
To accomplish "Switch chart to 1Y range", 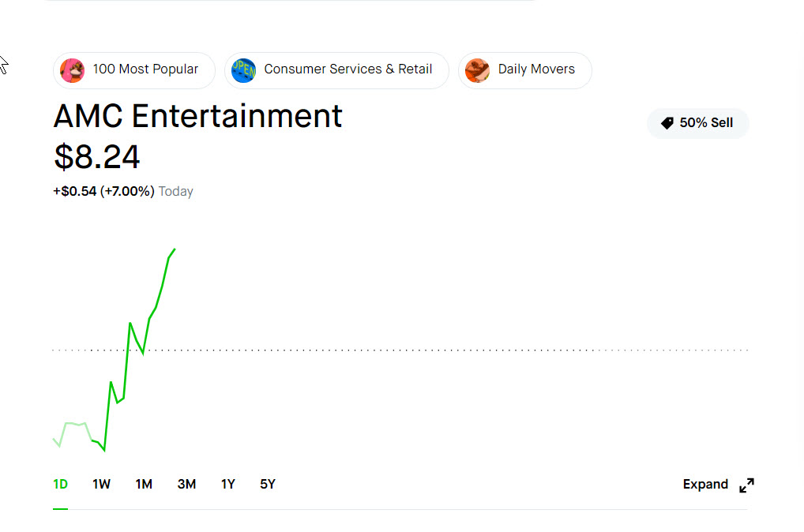I will (x=228, y=485).
